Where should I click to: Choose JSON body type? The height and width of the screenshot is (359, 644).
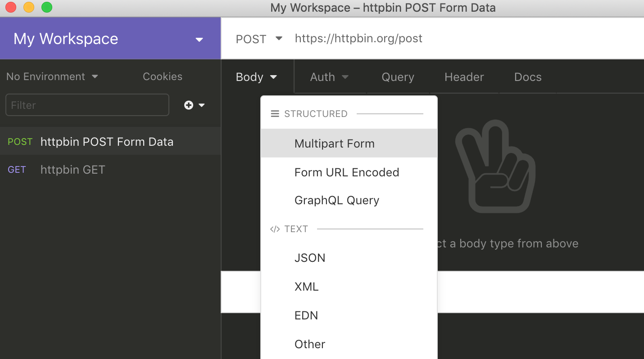[349, 258]
